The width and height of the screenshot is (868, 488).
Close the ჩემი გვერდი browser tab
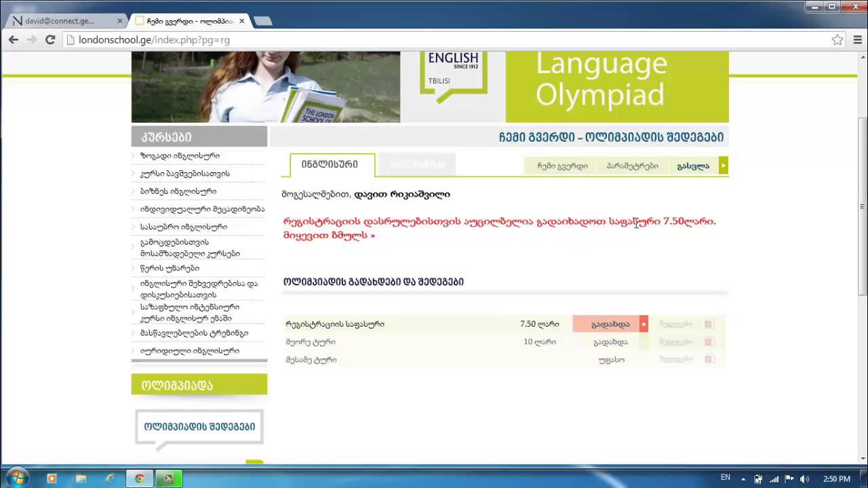coord(242,21)
